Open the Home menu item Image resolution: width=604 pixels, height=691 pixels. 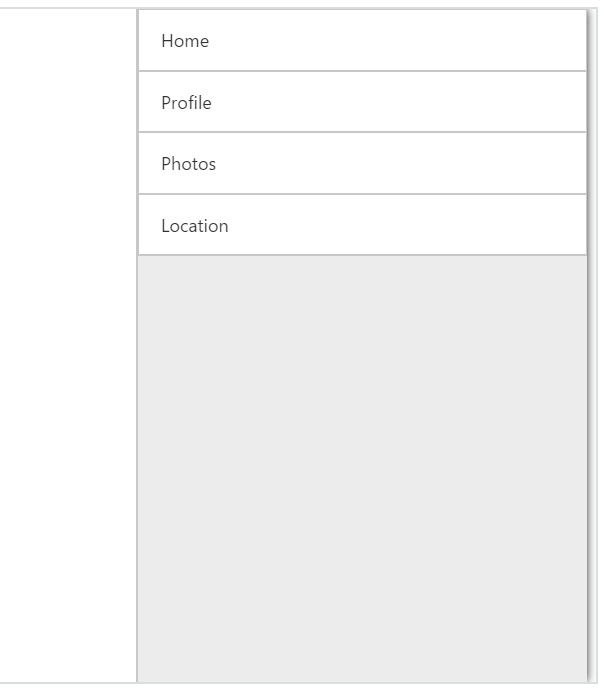(x=361, y=41)
